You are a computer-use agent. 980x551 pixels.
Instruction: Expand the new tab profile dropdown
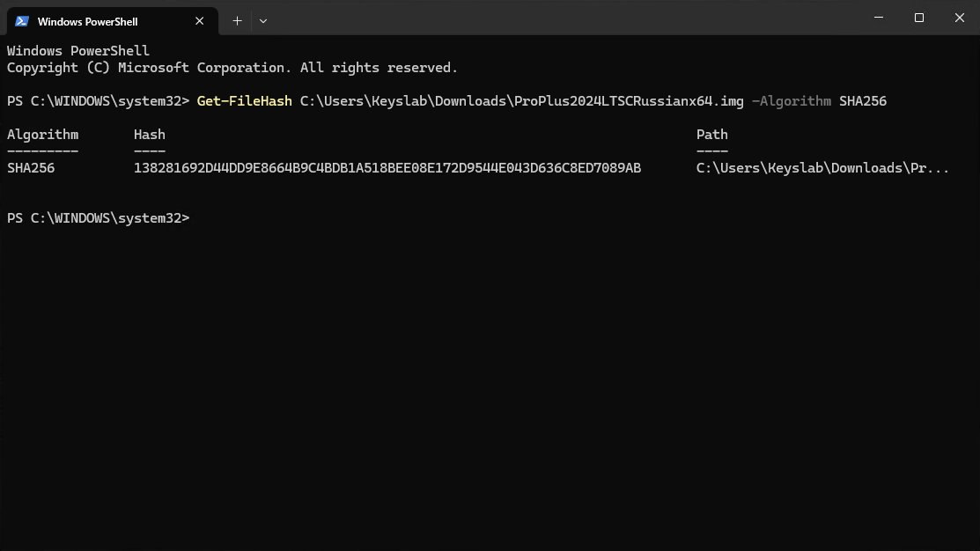(x=263, y=21)
